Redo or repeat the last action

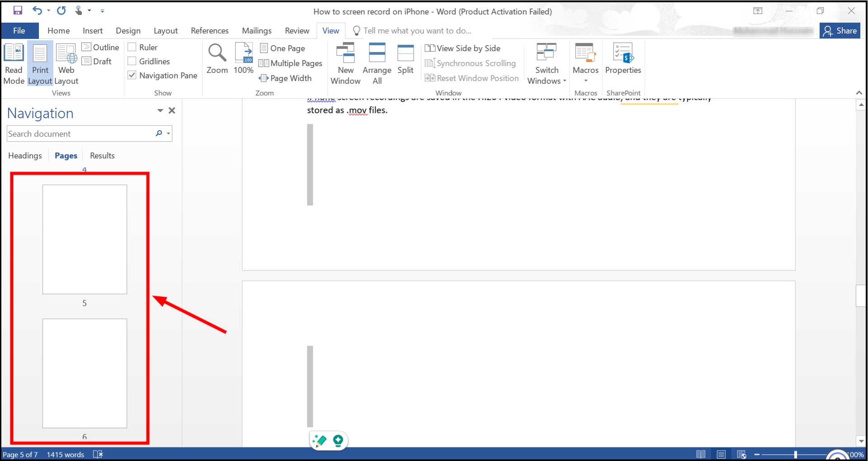tap(61, 10)
